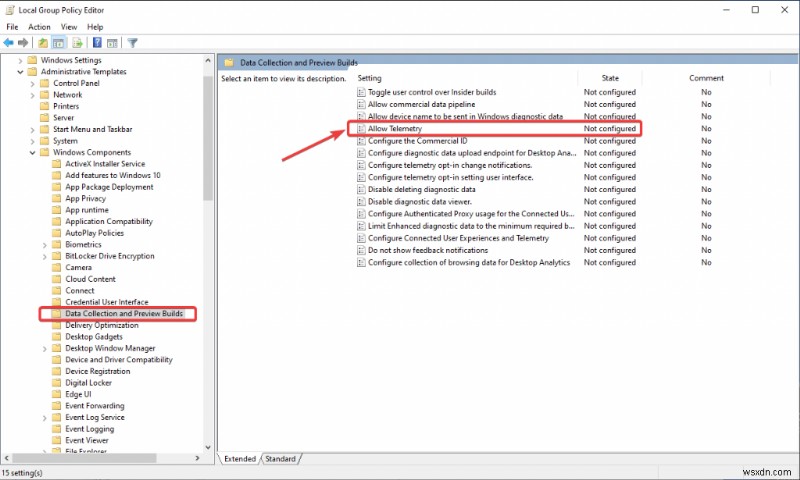Click the tree pane scroll down arrow

pyautogui.click(x=208, y=447)
